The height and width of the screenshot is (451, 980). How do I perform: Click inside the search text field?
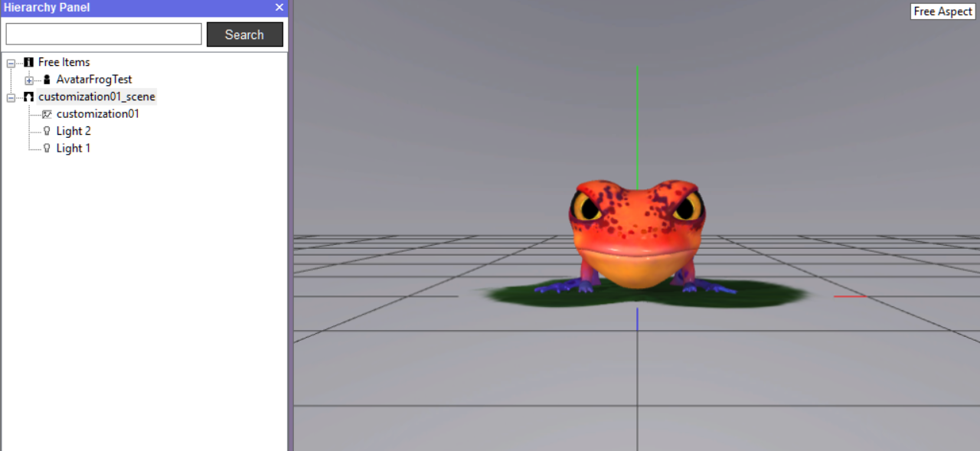103,34
